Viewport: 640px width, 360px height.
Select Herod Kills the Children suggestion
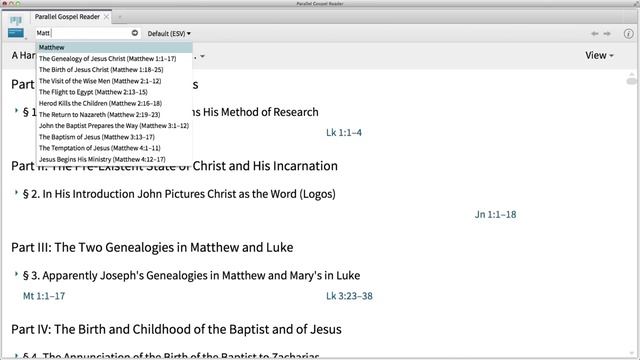(x=114, y=104)
